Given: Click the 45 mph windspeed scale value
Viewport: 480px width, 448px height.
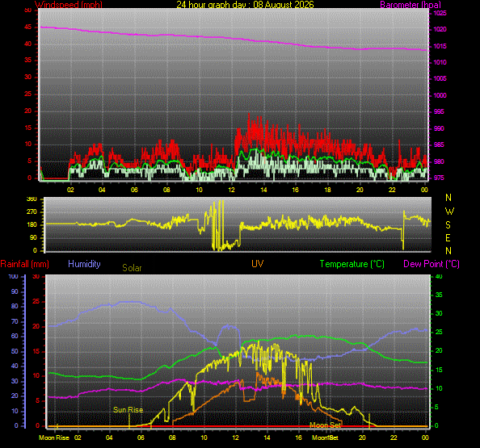Looking at the screenshot, I should [x=27, y=27].
